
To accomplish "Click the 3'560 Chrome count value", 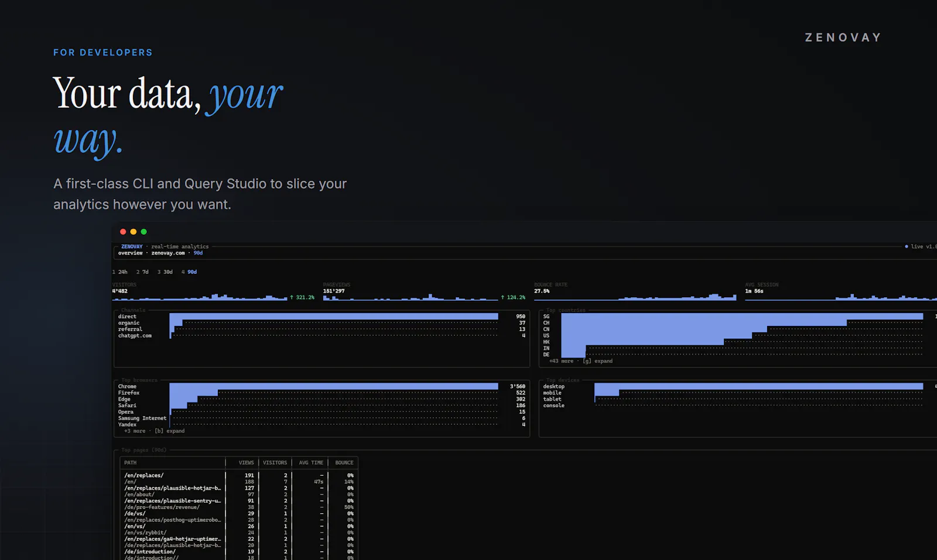I will (518, 387).
